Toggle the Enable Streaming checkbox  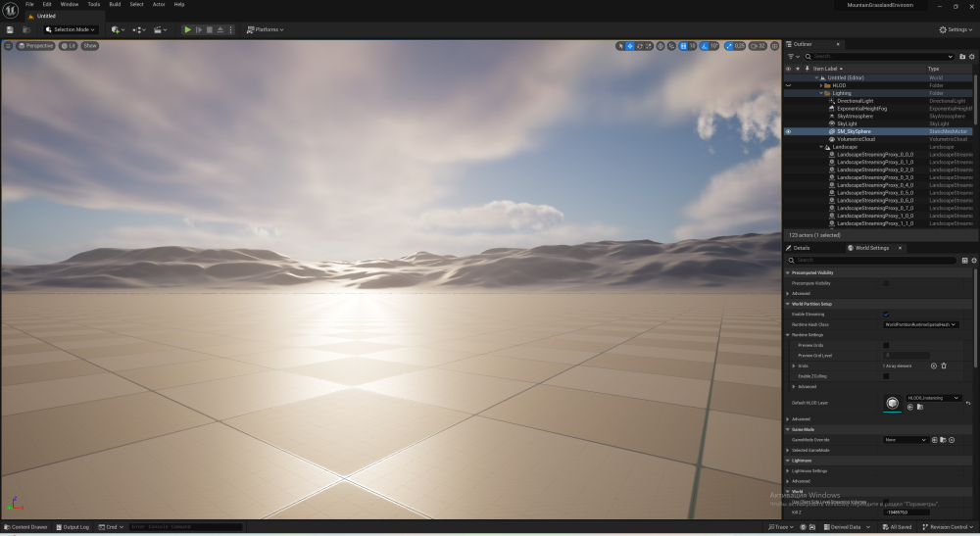tap(886, 315)
